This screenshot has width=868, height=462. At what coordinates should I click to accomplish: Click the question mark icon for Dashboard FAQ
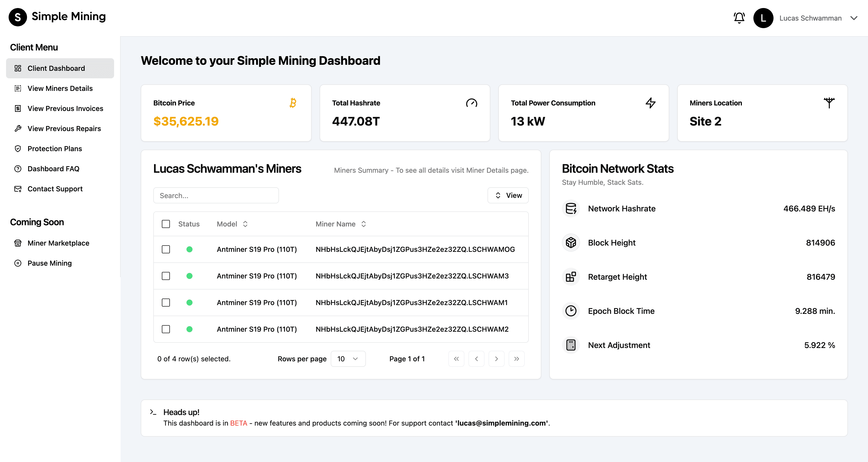(x=18, y=169)
